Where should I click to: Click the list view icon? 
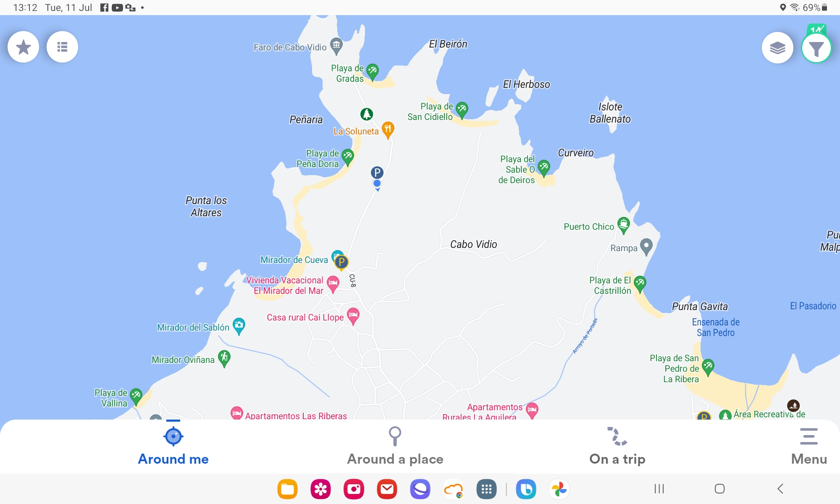coord(63,47)
